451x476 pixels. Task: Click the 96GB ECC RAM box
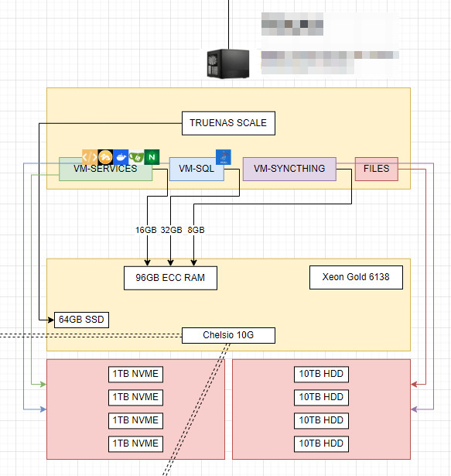(170, 278)
